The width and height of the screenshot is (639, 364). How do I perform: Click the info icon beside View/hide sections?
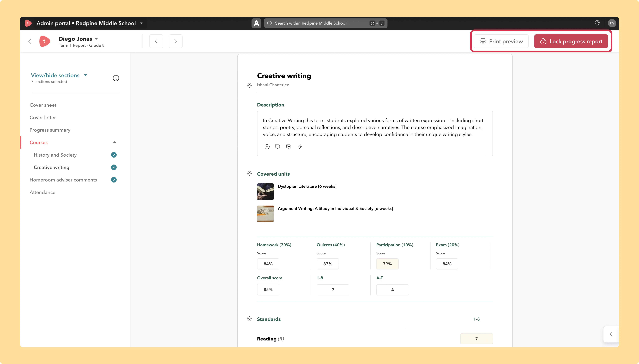point(116,78)
